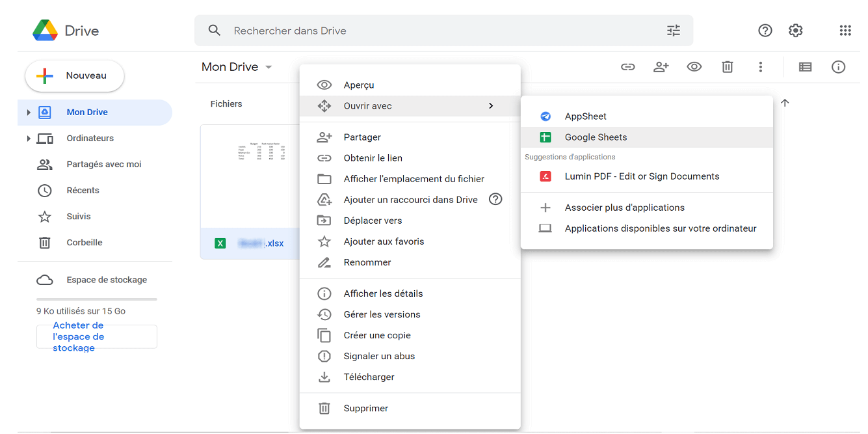The image size is (868, 434).
Task: Click the Nouveau button
Action: click(x=75, y=76)
